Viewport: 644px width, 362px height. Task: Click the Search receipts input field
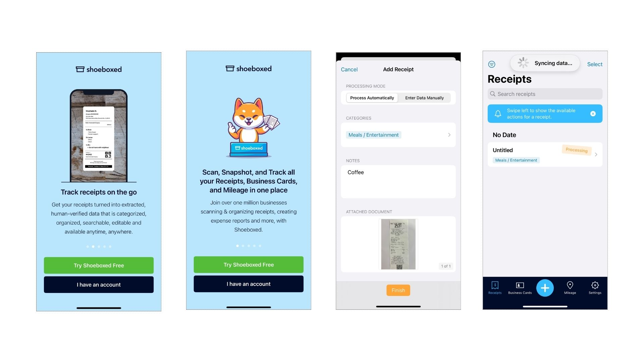(545, 94)
